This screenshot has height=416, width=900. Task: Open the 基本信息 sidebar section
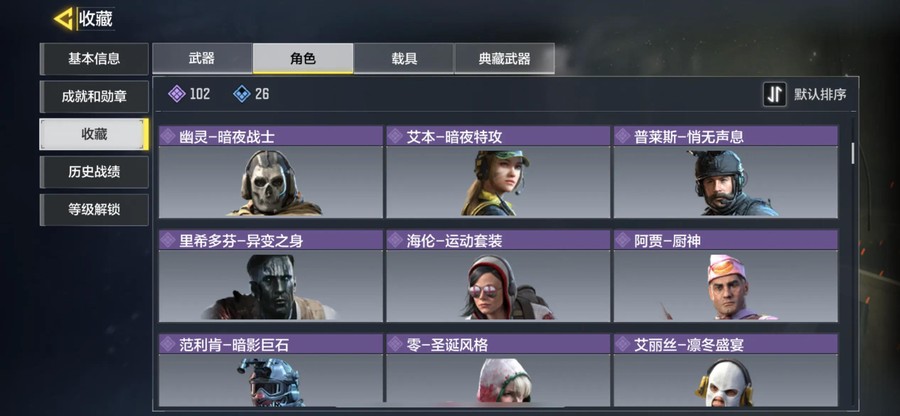(94, 59)
